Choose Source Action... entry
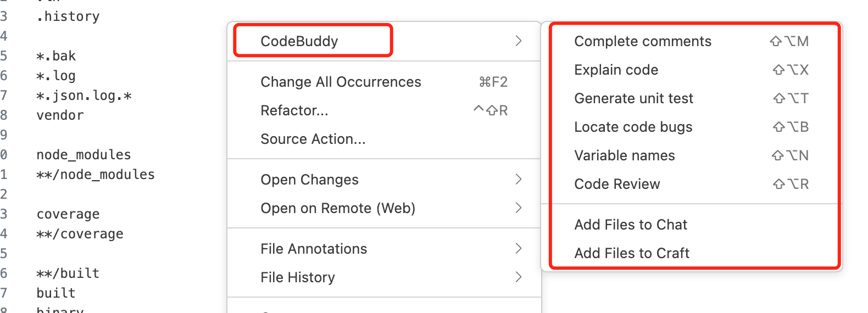The height and width of the screenshot is (313, 868). (313, 139)
